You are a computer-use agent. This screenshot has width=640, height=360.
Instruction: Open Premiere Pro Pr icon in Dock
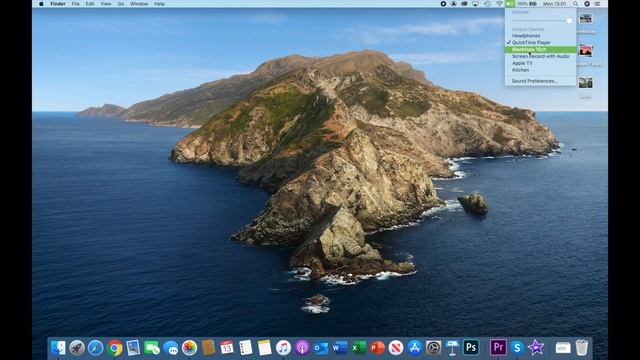[x=498, y=348]
